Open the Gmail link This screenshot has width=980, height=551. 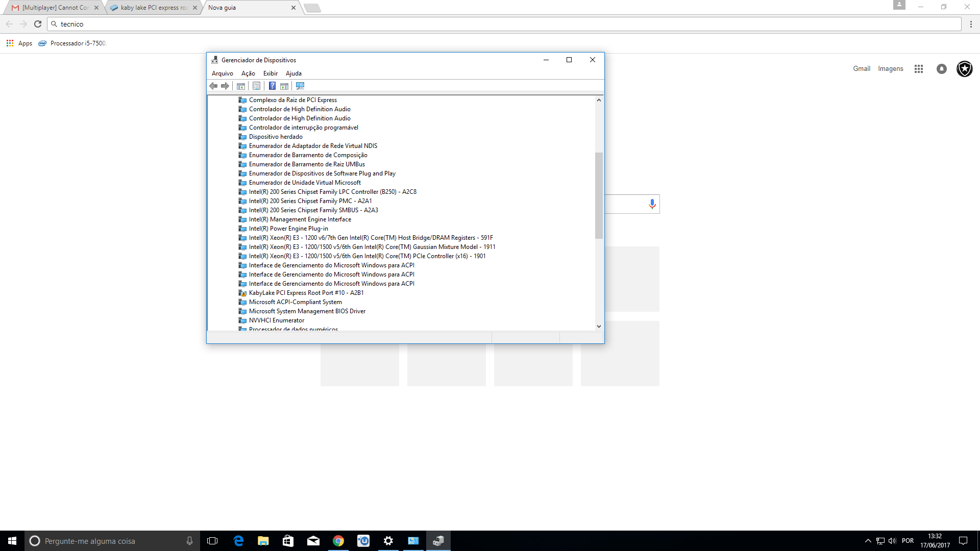[x=862, y=69]
